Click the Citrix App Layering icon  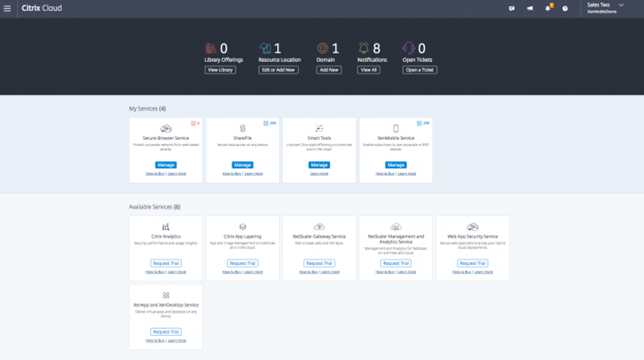[x=242, y=227]
